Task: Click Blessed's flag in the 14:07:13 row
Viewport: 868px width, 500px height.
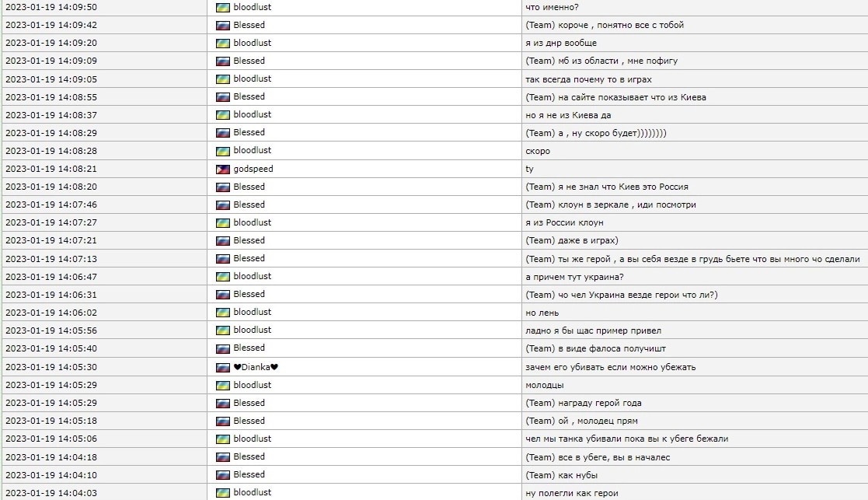Action: [222, 258]
